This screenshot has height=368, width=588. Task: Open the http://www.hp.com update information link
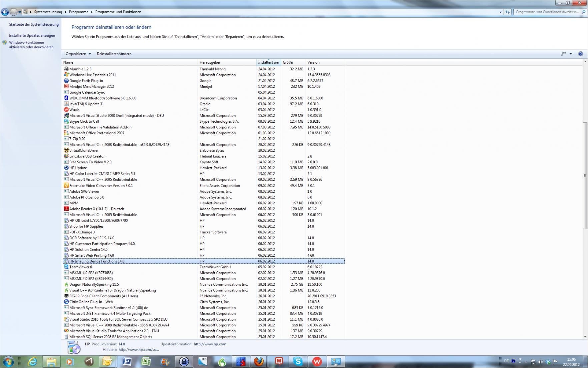210,344
